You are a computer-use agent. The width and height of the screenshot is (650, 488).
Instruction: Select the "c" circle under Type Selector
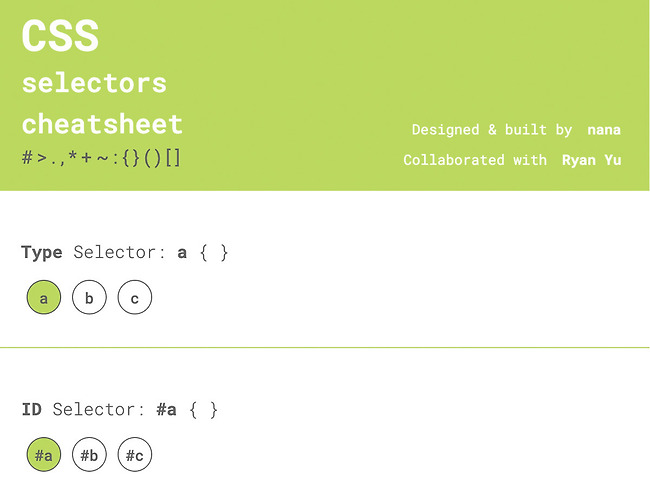135,298
